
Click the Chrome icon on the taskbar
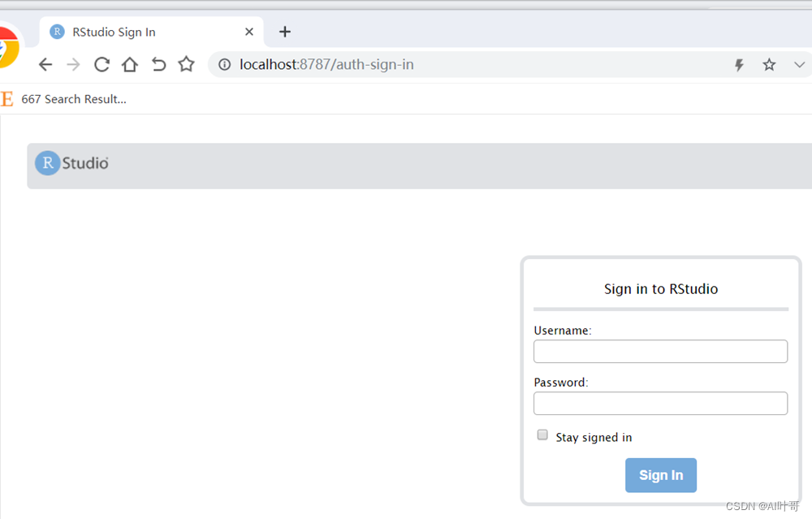point(6,46)
